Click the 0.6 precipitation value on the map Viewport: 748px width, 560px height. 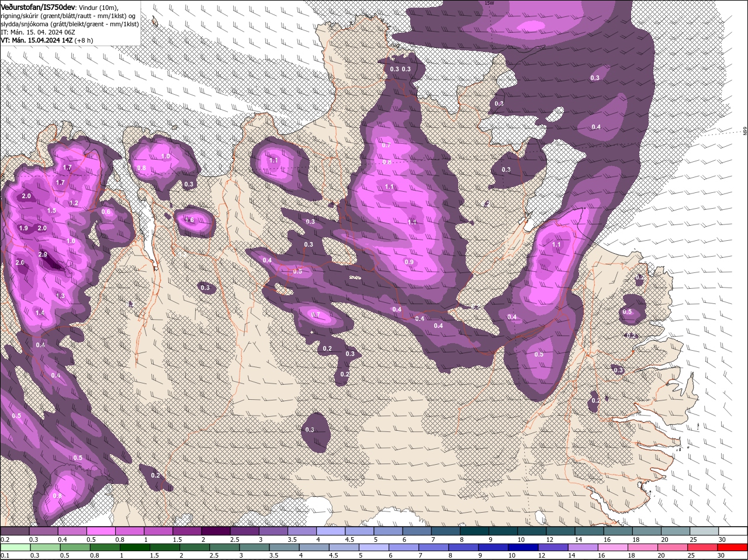pos(106,212)
